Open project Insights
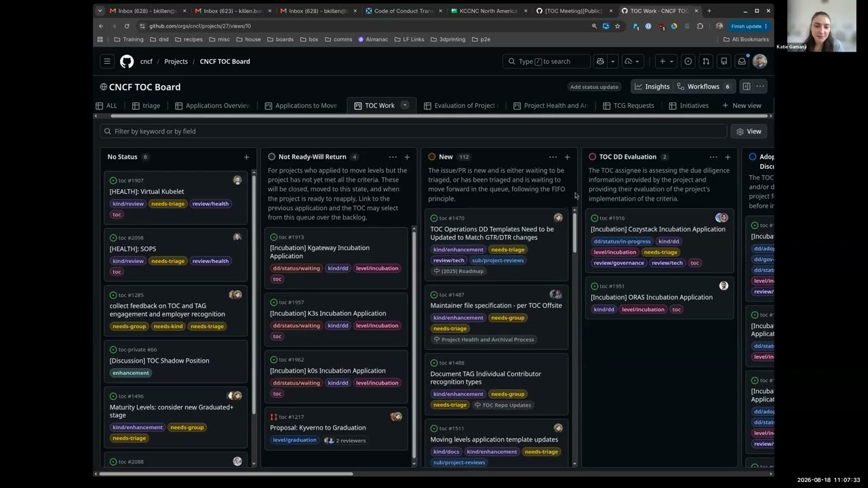 click(652, 87)
